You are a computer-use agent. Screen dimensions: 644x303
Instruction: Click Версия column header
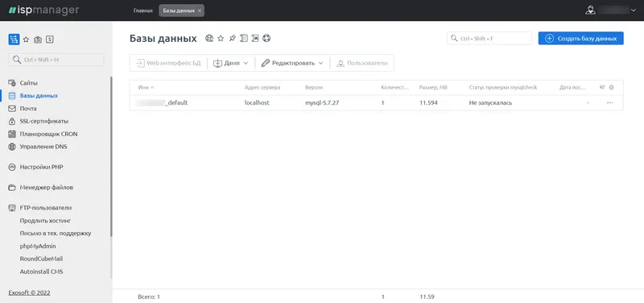[x=314, y=88]
